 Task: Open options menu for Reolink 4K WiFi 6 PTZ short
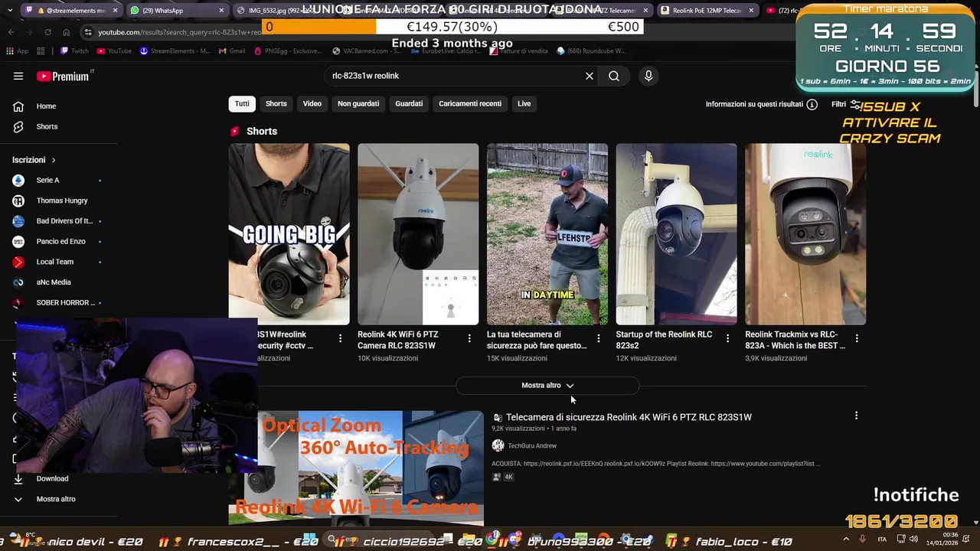[469, 337]
